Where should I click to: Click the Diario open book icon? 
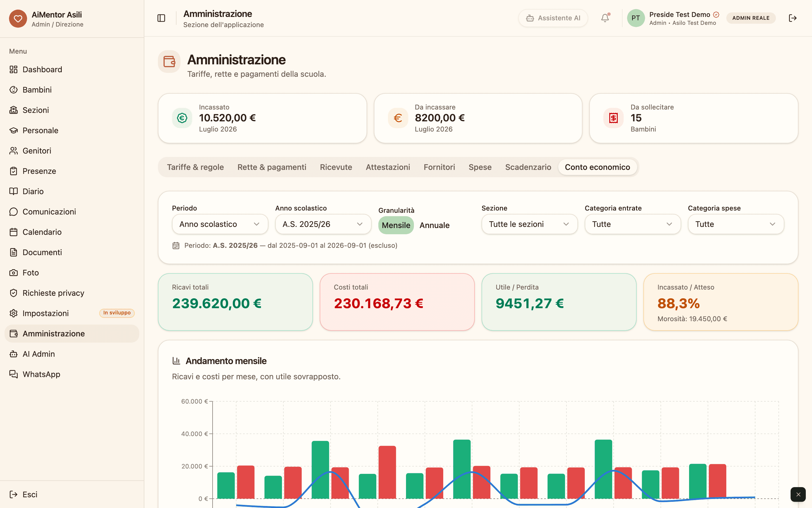(14, 192)
